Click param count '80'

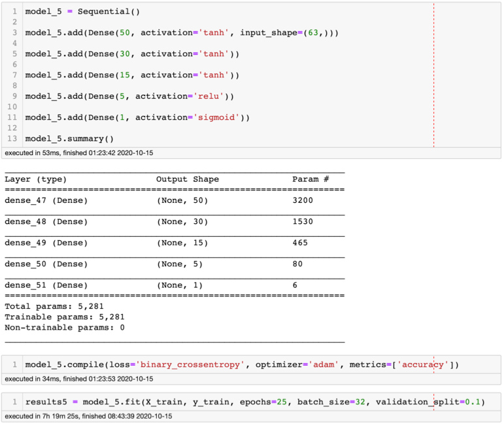(x=297, y=264)
